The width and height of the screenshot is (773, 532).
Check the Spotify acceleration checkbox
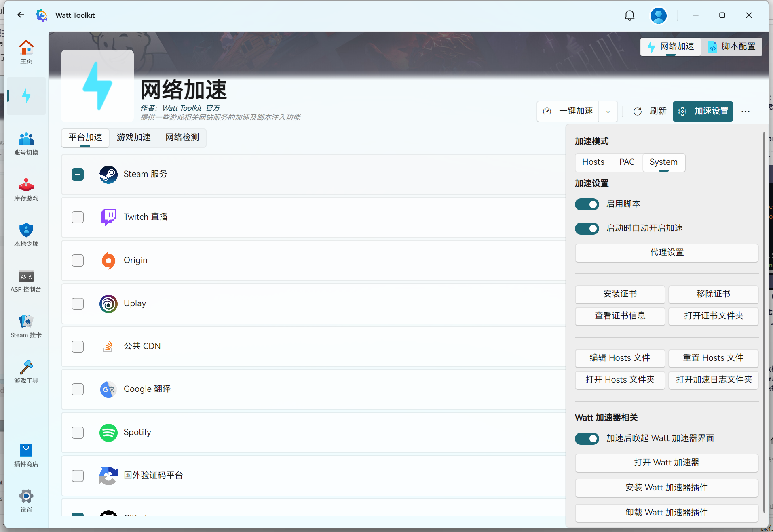(77, 432)
